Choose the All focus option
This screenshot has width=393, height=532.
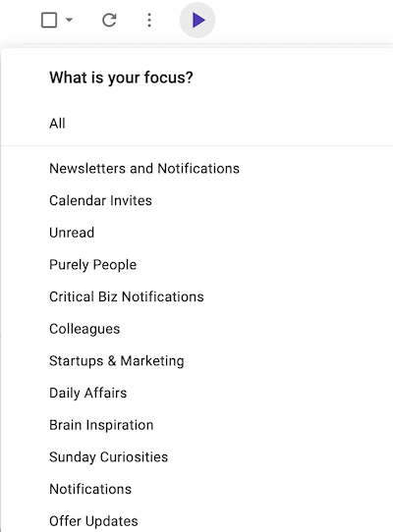(197, 124)
